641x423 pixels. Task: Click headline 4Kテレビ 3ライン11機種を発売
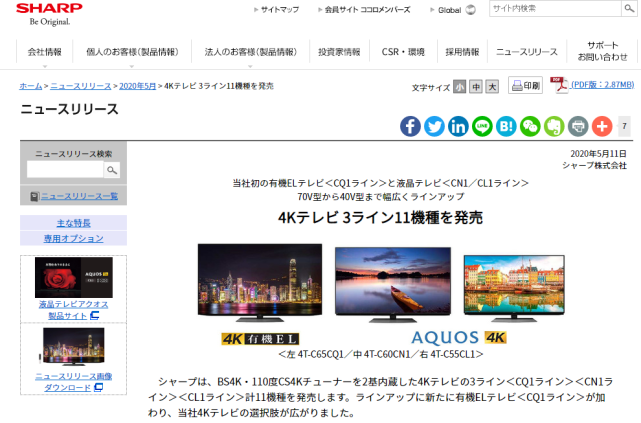click(x=380, y=217)
